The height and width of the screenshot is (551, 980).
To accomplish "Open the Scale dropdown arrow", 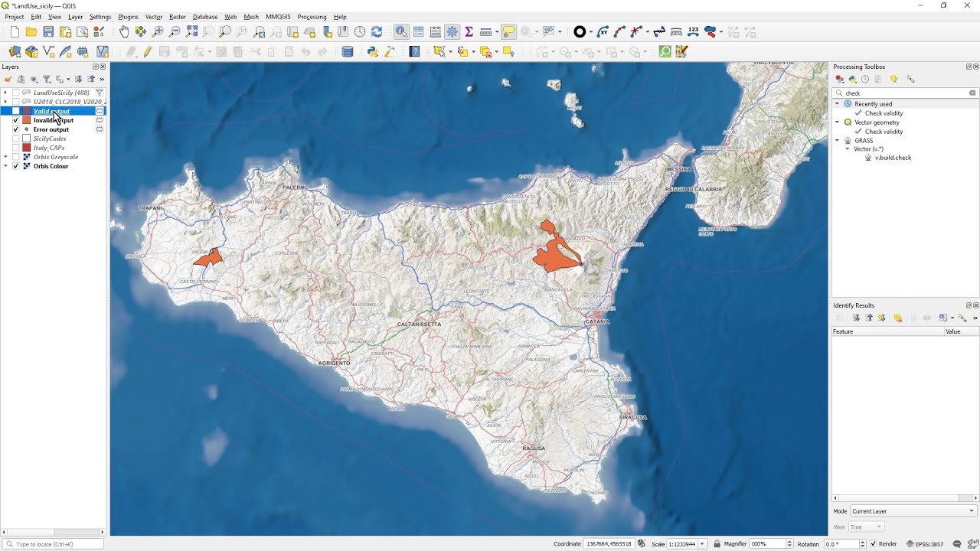I will [702, 544].
